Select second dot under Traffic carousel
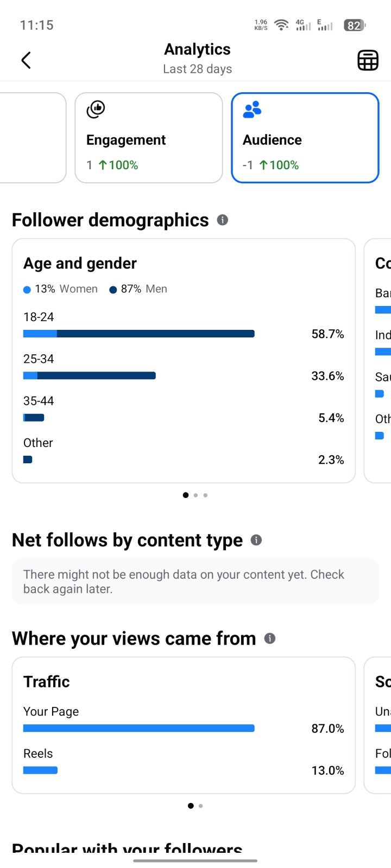 click(x=201, y=806)
